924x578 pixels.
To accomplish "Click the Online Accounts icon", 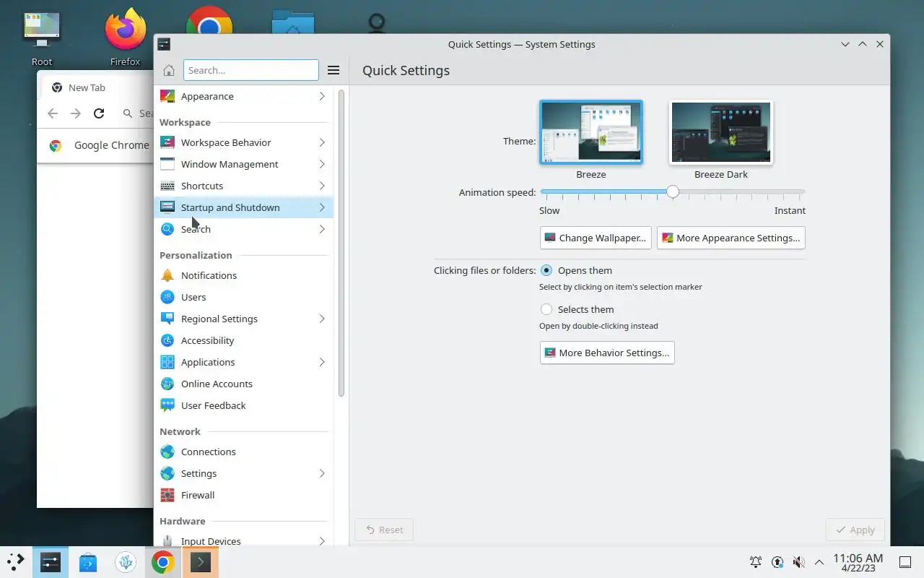I will 167,384.
